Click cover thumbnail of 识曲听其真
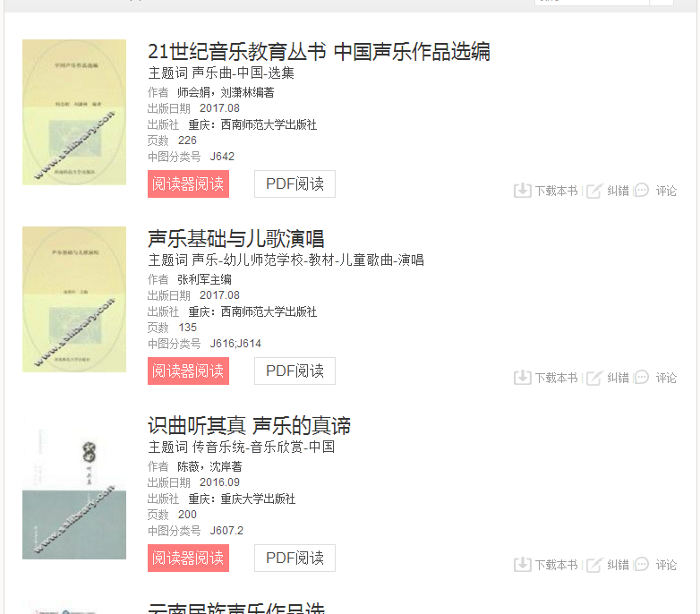The width and height of the screenshot is (700, 614). click(74, 486)
